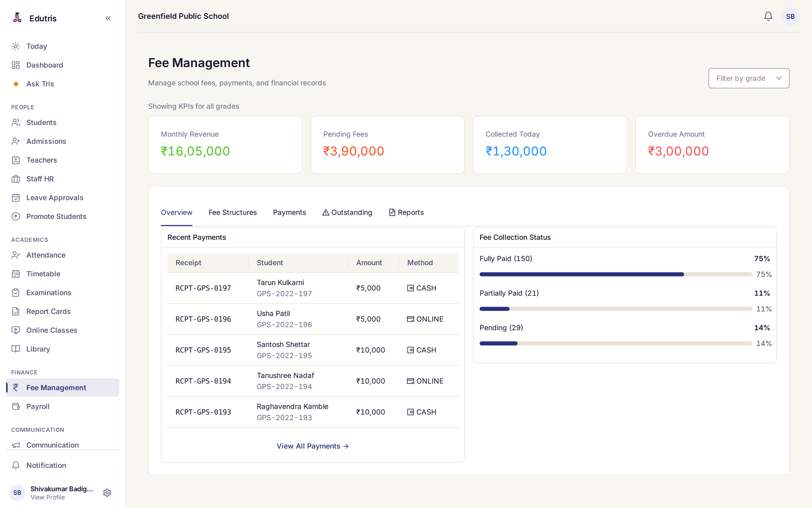Switch to the Reports tab
The image size is (812, 508).
coord(406,212)
